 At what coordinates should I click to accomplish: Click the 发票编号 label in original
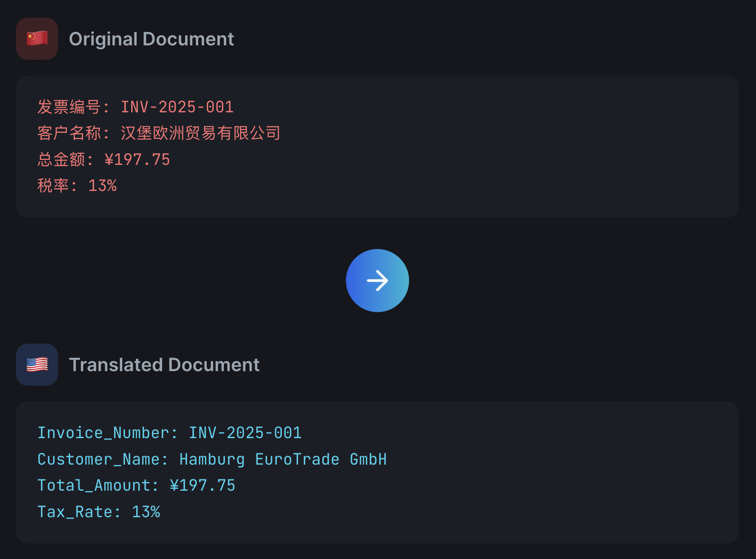click(69, 107)
